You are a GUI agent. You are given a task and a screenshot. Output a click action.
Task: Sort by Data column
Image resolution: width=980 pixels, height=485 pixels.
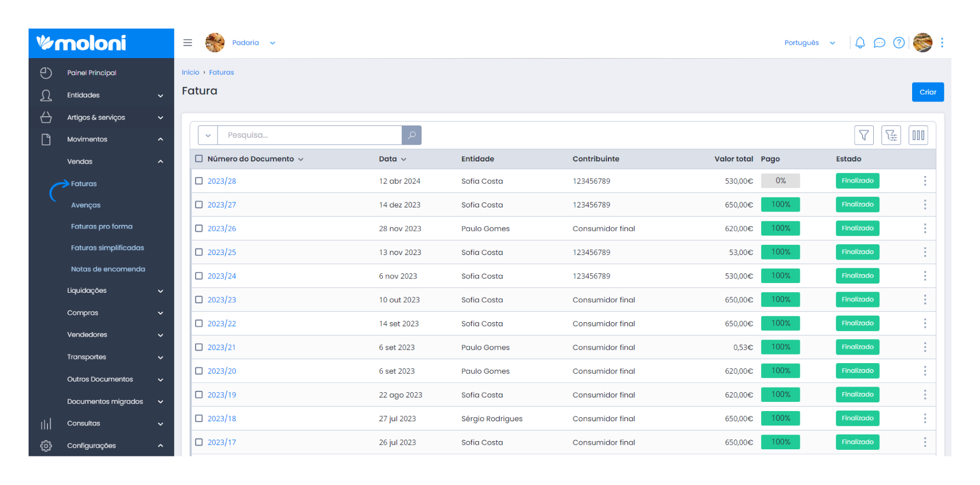393,159
